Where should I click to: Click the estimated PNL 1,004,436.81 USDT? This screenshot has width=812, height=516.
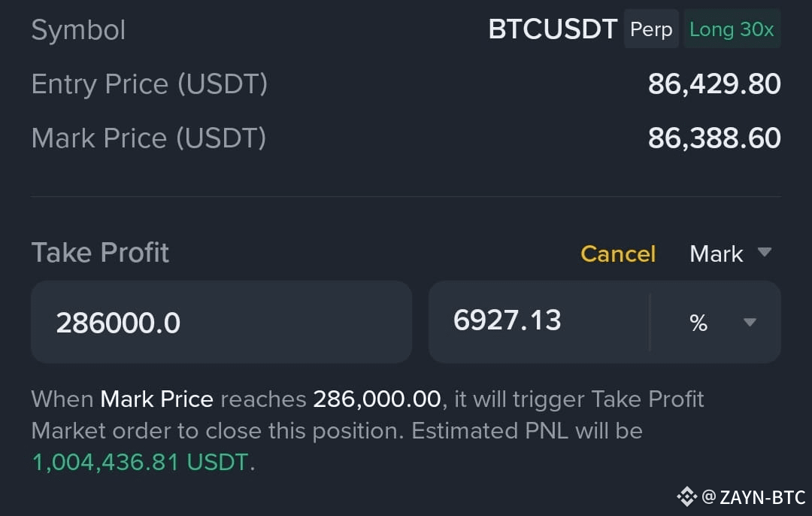click(140, 462)
